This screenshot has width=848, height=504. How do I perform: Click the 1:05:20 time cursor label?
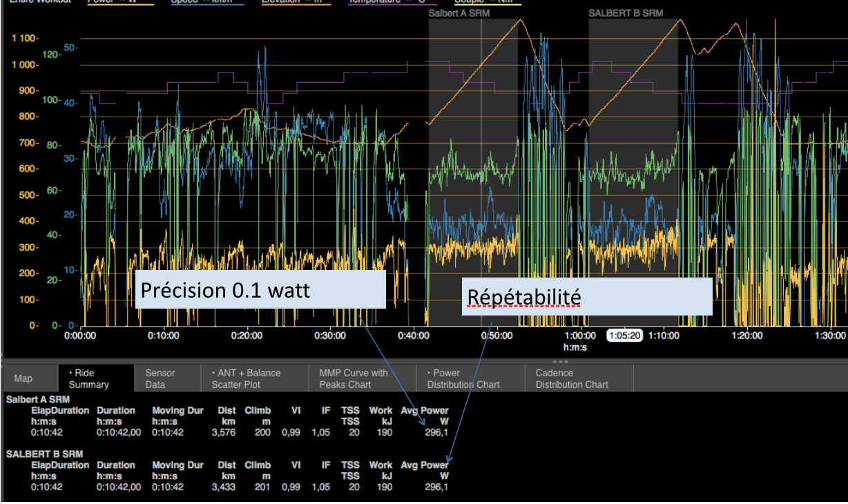[624, 336]
